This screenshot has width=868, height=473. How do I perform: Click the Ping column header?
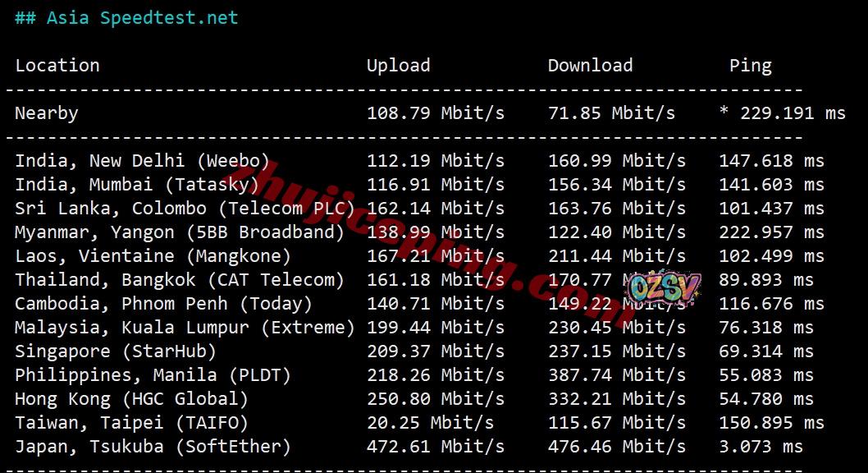(750, 66)
